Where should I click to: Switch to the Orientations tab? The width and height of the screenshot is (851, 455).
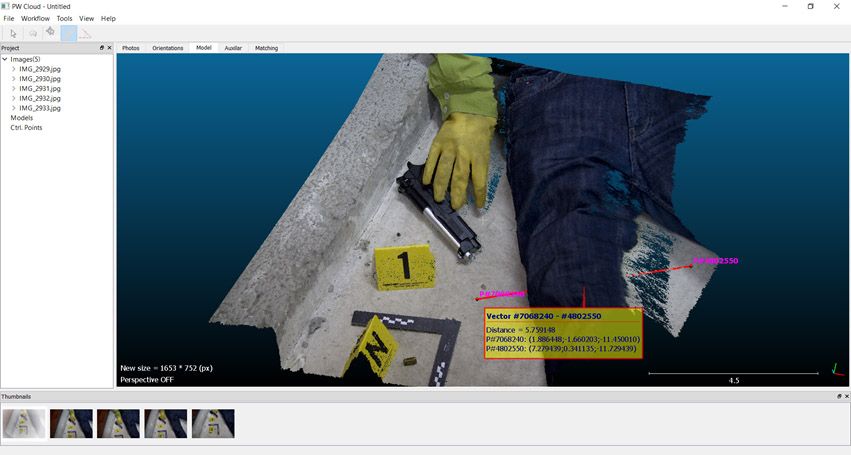167,48
